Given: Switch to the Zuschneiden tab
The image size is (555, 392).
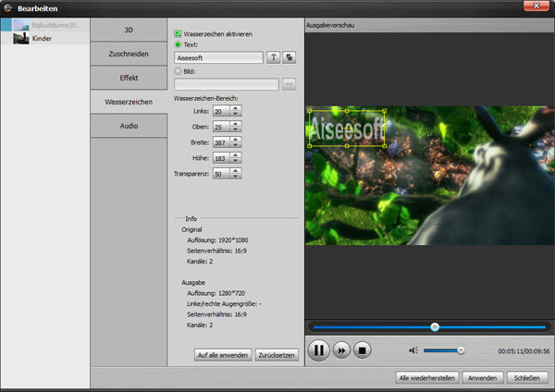Looking at the screenshot, I should coord(129,54).
